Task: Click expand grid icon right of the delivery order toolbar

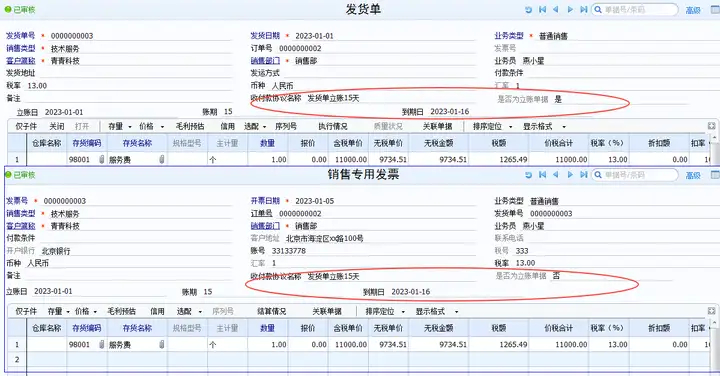Action: coord(711,126)
